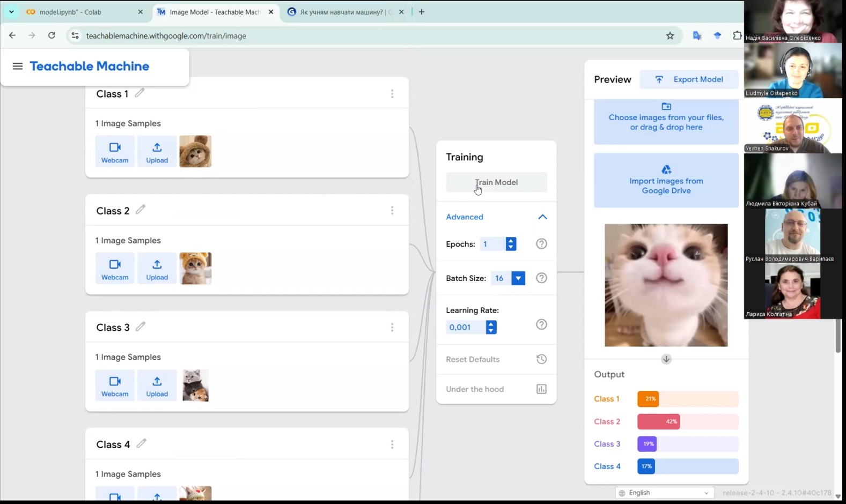
Task: Close the Image Model Teachable Machine tab
Action: tap(271, 12)
